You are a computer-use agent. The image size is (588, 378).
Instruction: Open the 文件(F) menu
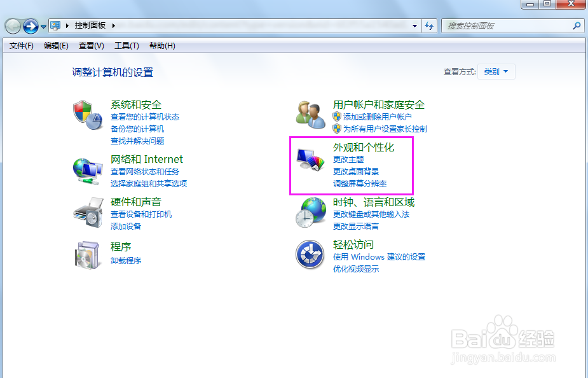tap(22, 46)
